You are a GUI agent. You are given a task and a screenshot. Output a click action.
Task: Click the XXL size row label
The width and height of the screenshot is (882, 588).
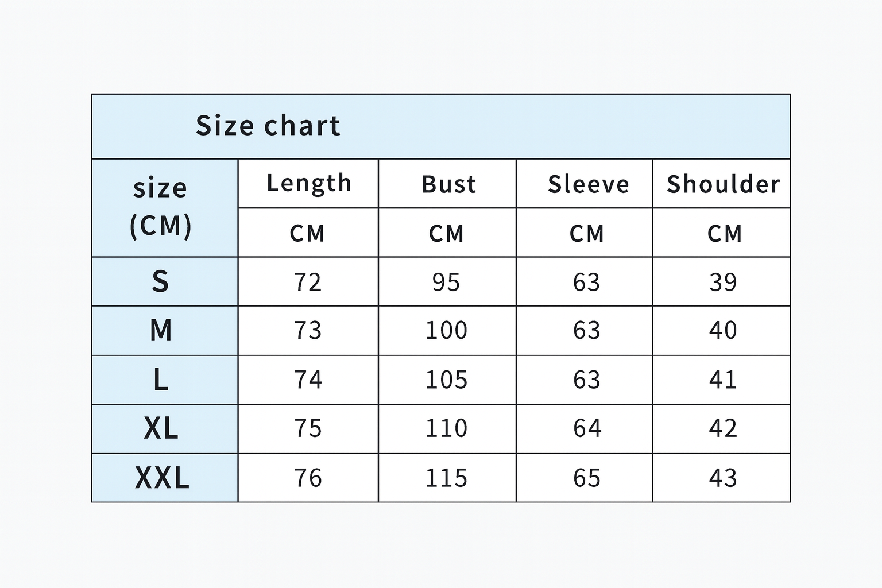(x=162, y=478)
